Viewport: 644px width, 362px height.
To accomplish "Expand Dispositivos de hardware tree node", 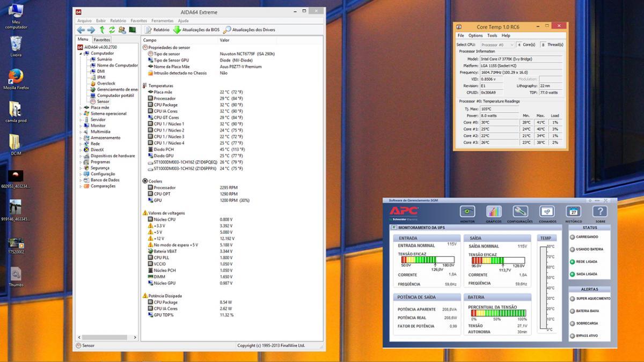I will pos(81,156).
